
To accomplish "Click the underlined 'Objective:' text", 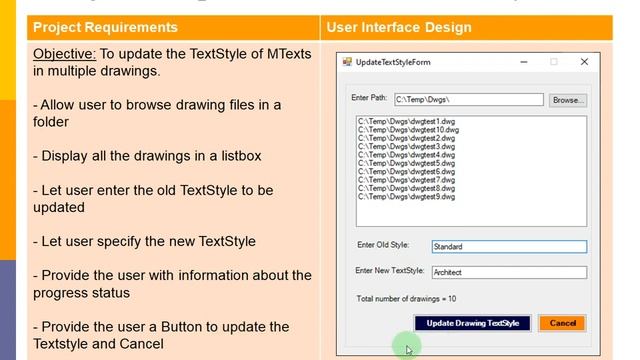I will coord(64,54).
